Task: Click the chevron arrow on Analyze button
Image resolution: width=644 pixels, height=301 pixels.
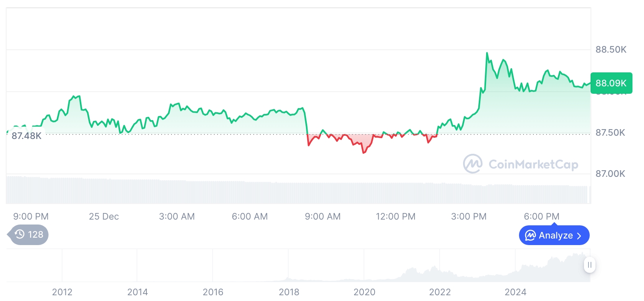Action: point(579,236)
